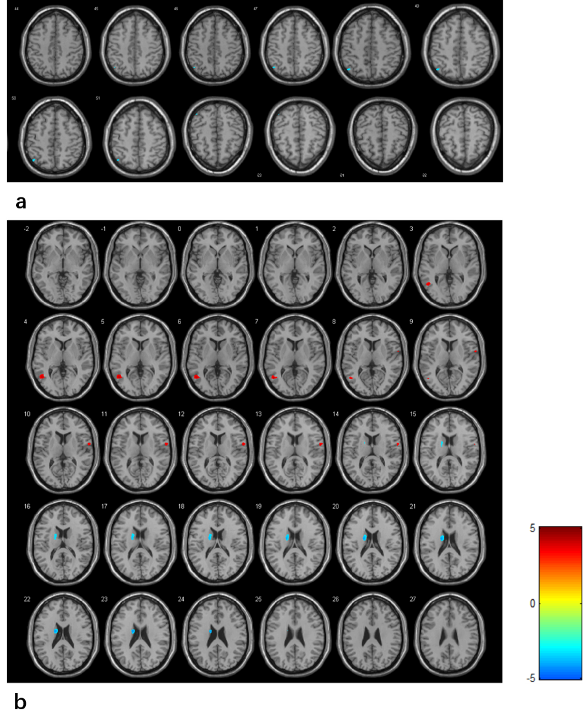Select the brain slice labeled 0
The image size is (583, 728).
point(217,265)
